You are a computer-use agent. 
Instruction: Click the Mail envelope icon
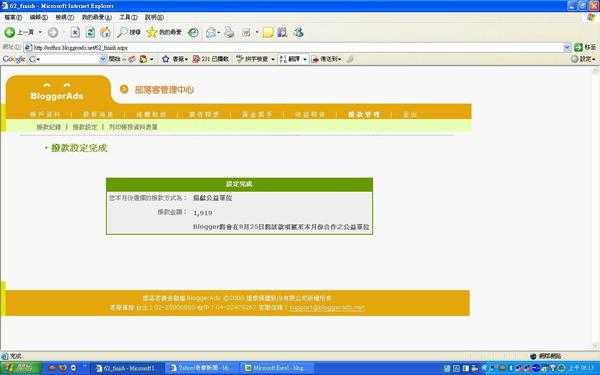(x=211, y=33)
